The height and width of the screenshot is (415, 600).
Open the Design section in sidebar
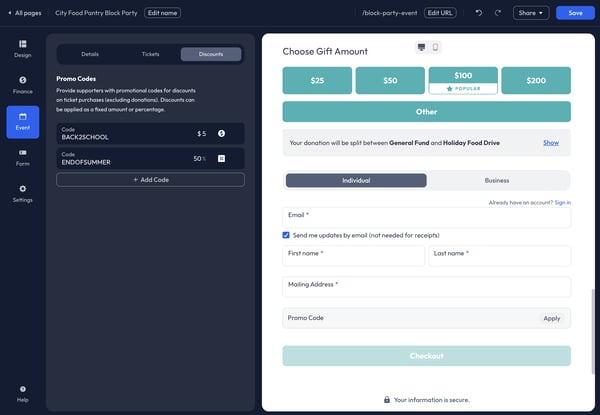23,49
